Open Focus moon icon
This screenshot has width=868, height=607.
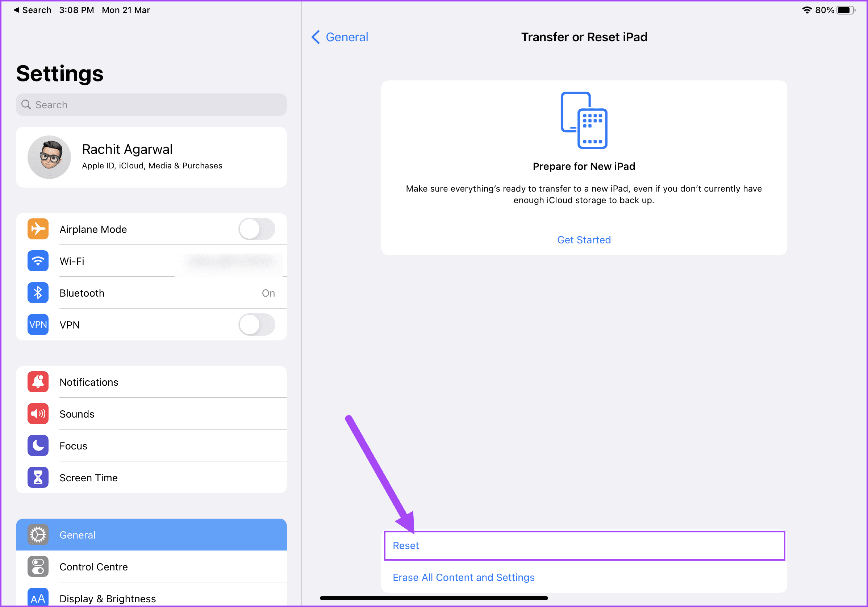tap(38, 445)
